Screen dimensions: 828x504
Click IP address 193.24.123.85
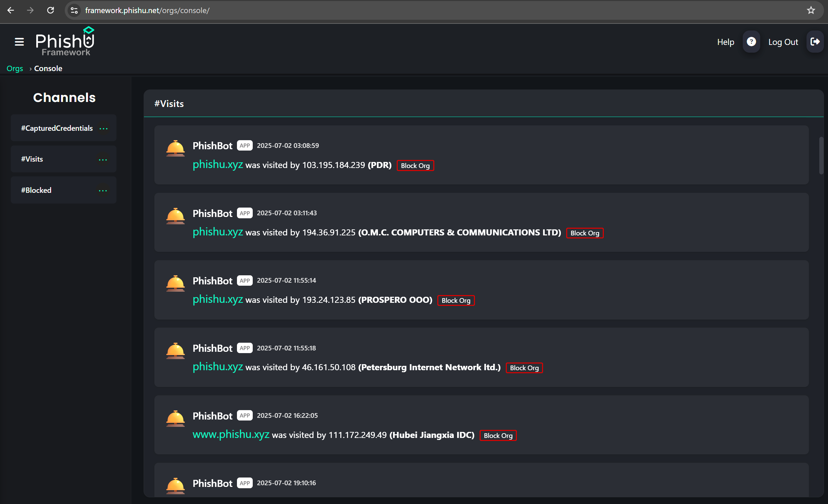[329, 300]
